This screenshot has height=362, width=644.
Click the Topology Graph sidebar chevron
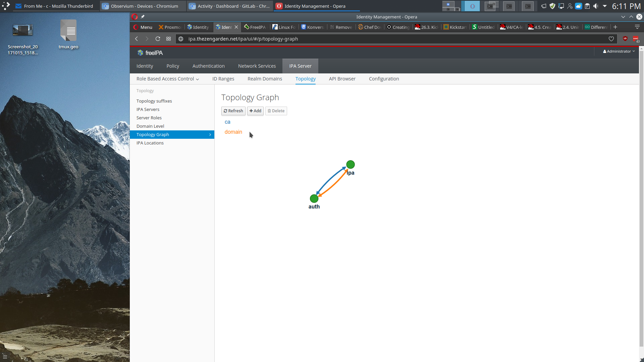coord(210,135)
